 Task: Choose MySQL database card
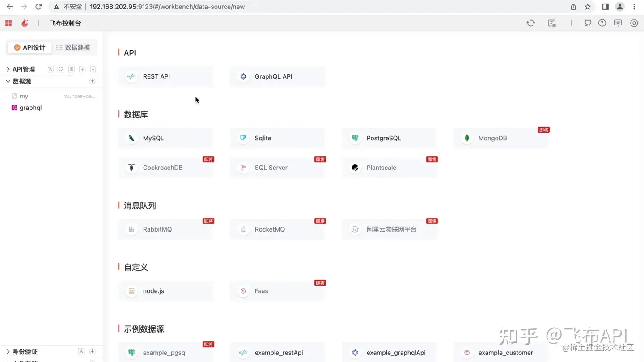(165, 138)
